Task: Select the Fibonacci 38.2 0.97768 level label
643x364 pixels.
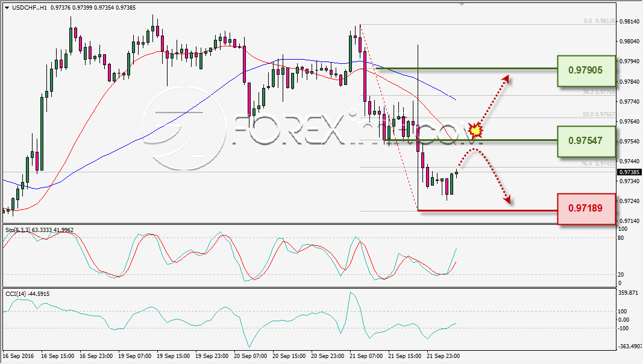Action: (x=599, y=92)
